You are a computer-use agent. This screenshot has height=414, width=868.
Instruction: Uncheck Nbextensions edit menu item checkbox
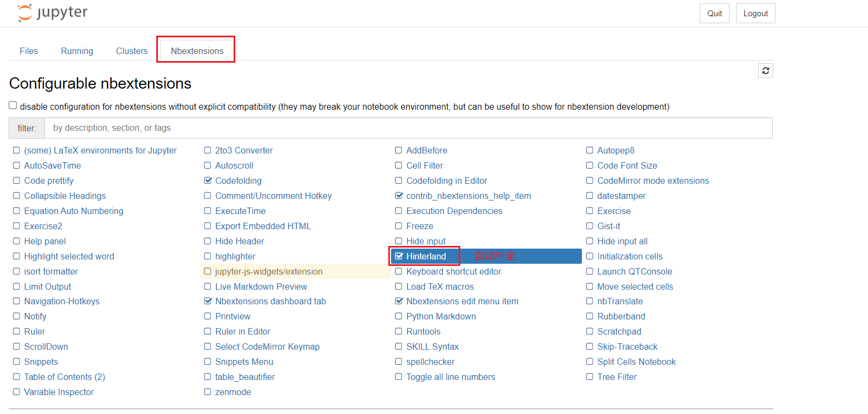[399, 301]
